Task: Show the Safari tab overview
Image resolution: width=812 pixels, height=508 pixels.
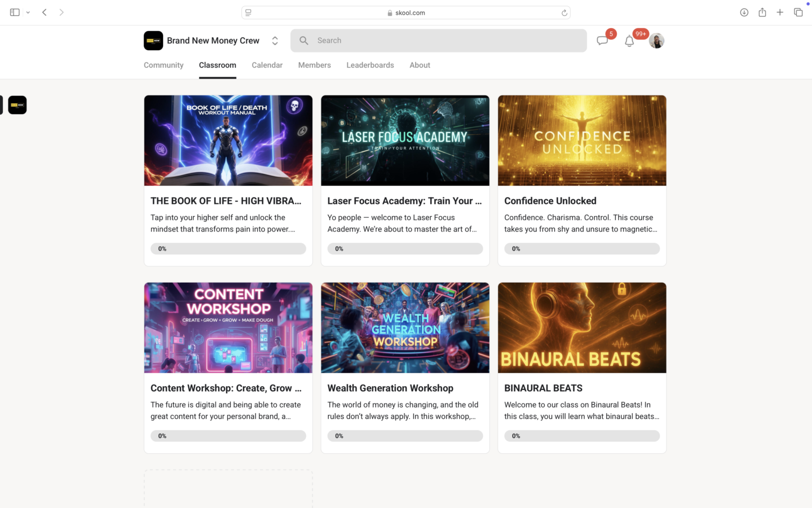Action: pyautogui.click(x=798, y=12)
